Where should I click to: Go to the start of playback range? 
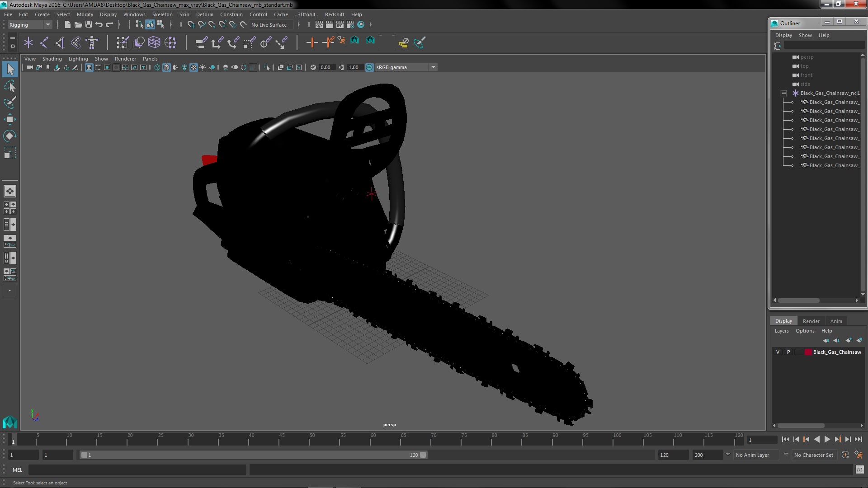click(x=785, y=439)
